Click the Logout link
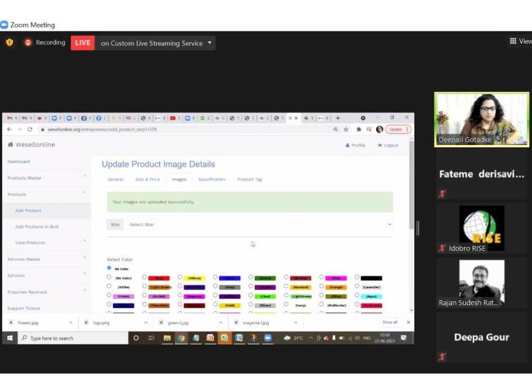Screen dimensions: 532x392 (388, 145)
